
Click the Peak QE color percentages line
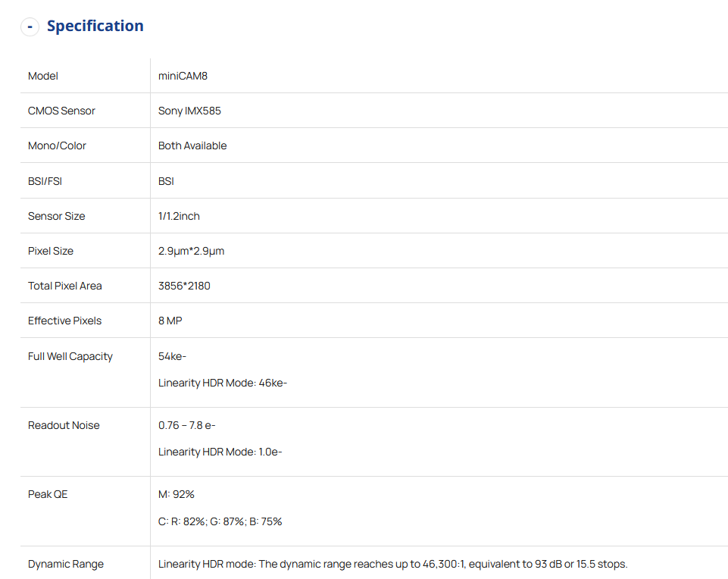(x=220, y=521)
